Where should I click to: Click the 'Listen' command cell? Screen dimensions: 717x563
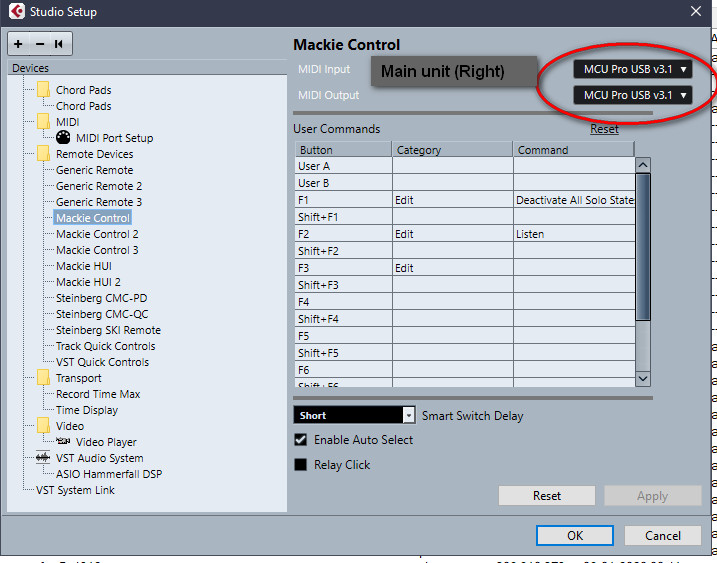pos(574,234)
